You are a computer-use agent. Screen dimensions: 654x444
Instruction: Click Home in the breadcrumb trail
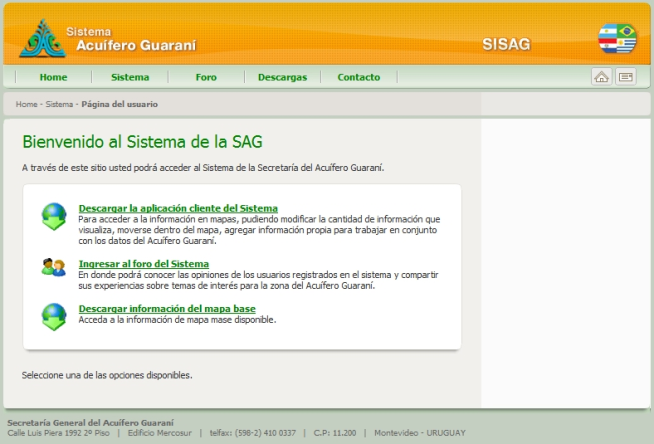tap(26, 104)
